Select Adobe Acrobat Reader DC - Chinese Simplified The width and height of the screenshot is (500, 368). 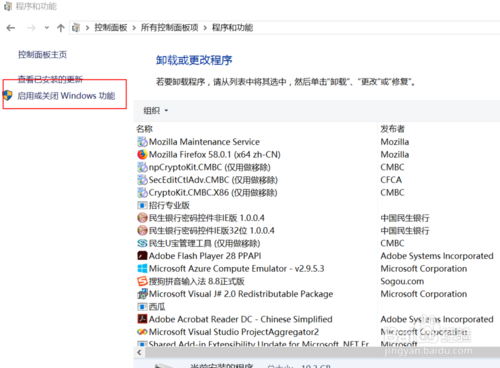240,319
